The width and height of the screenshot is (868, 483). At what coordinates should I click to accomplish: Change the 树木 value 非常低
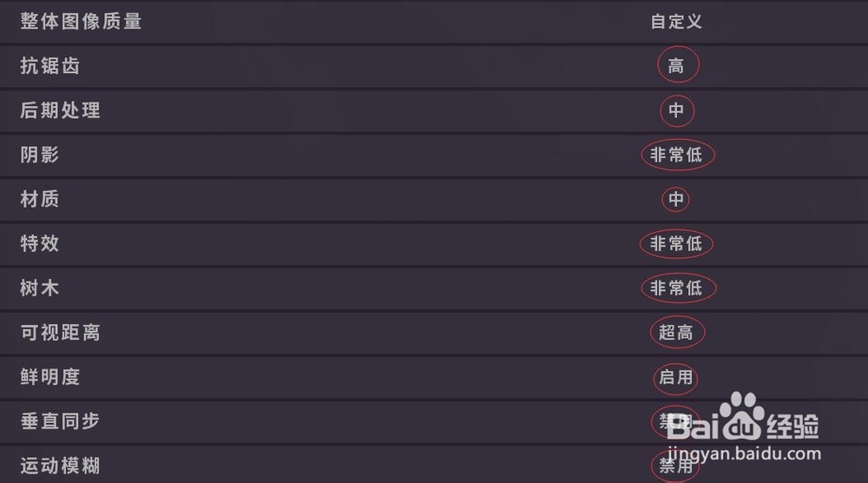(676, 288)
